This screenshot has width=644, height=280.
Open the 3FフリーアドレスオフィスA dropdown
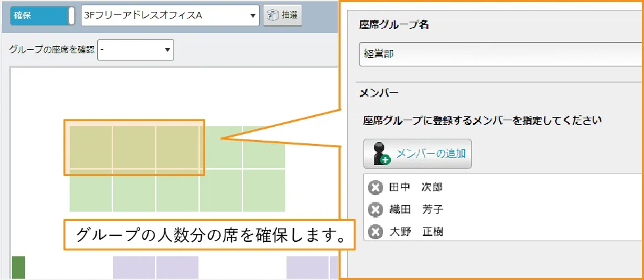[x=170, y=16]
